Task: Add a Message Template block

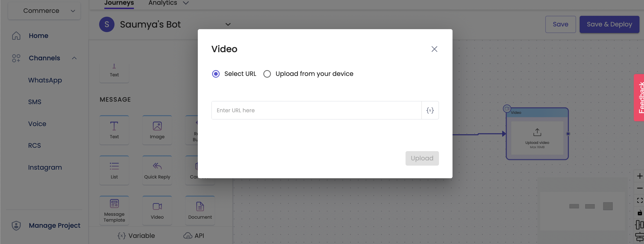Action: click(114, 210)
